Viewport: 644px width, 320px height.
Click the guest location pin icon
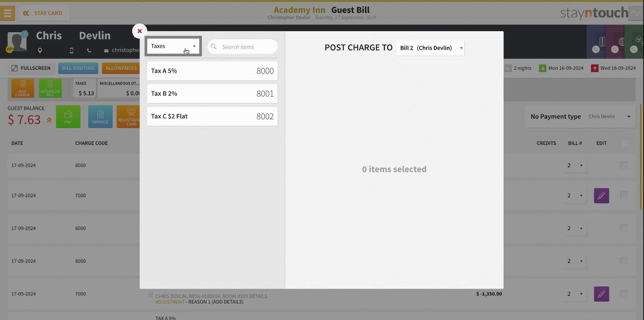pyautogui.click(x=40, y=50)
